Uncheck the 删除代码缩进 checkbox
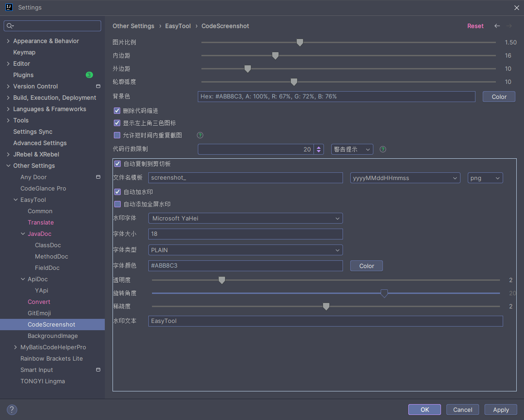 [x=117, y=111]
